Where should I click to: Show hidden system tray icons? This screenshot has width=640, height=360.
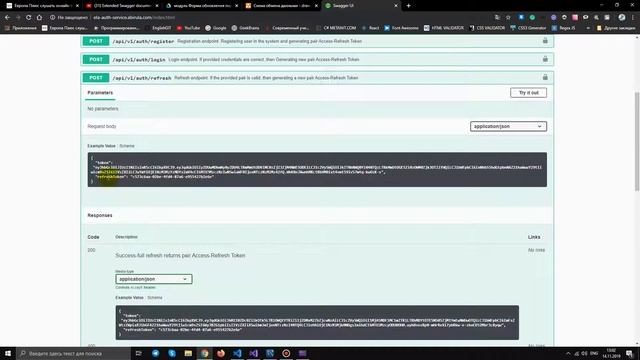point(568,353)
